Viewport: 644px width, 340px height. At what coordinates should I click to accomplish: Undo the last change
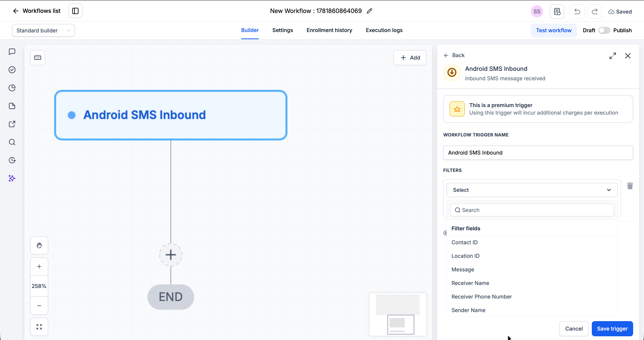click(x=577, y=11)
